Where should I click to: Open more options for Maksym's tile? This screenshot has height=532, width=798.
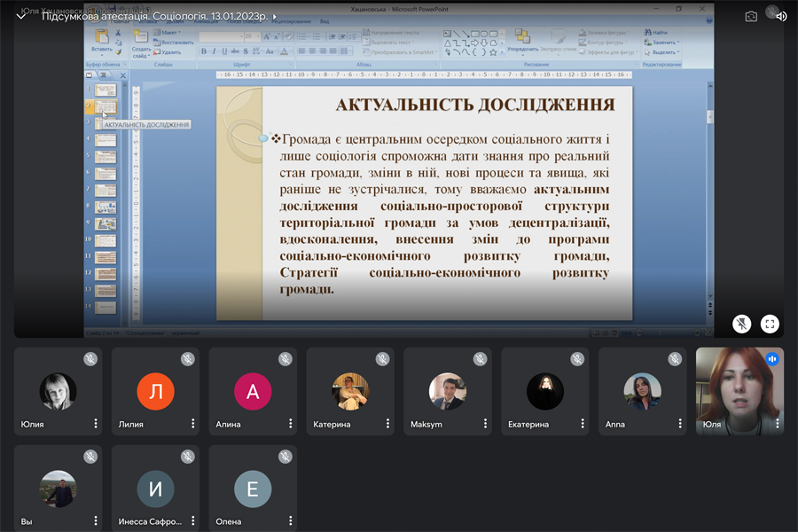486,424
